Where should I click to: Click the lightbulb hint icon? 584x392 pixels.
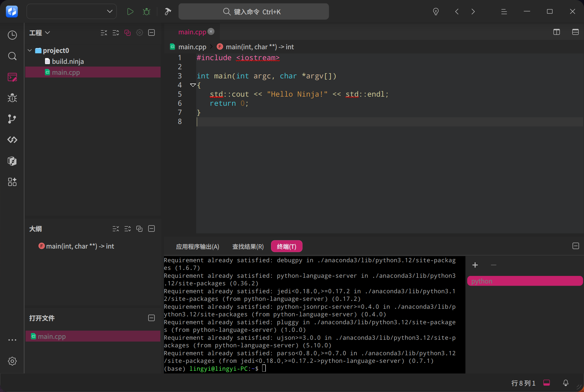pos(436,12)
